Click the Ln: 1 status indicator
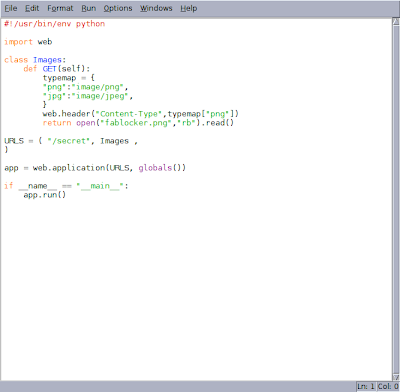The height and width of the screenshot is (392, 400). (x=366, y=387)
